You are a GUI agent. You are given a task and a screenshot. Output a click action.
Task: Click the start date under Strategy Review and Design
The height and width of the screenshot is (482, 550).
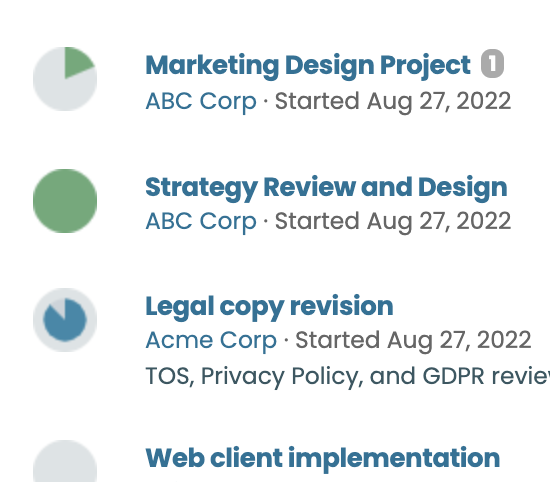393,221
